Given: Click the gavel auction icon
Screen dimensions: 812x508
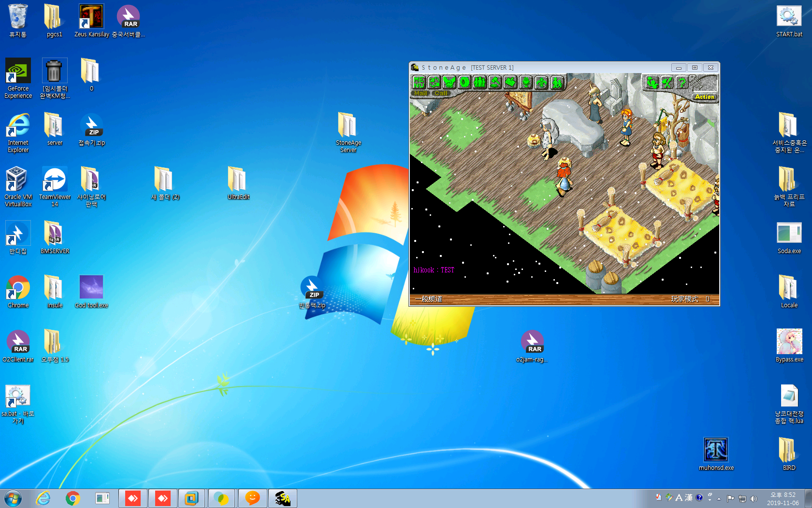Looking at the screenshot, I should [x=495, y=82].
